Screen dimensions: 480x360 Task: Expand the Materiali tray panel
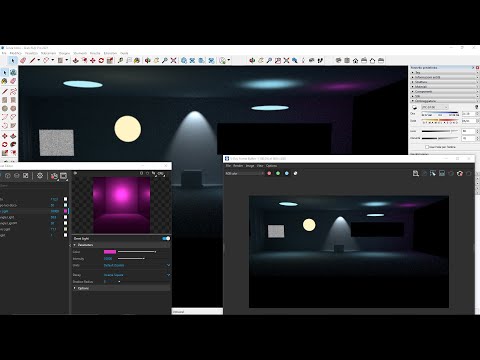(x=444, y=87)
